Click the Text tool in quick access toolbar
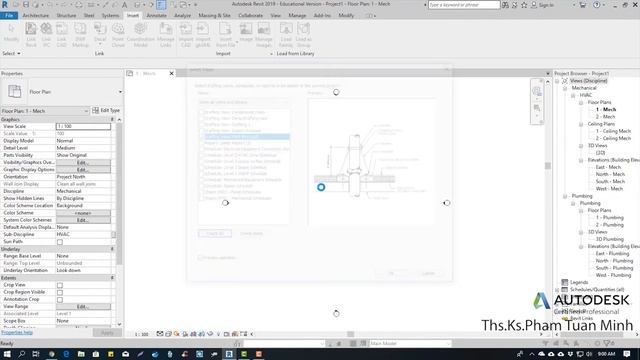Viewport: 640px width, 360px height. point(125,5)
